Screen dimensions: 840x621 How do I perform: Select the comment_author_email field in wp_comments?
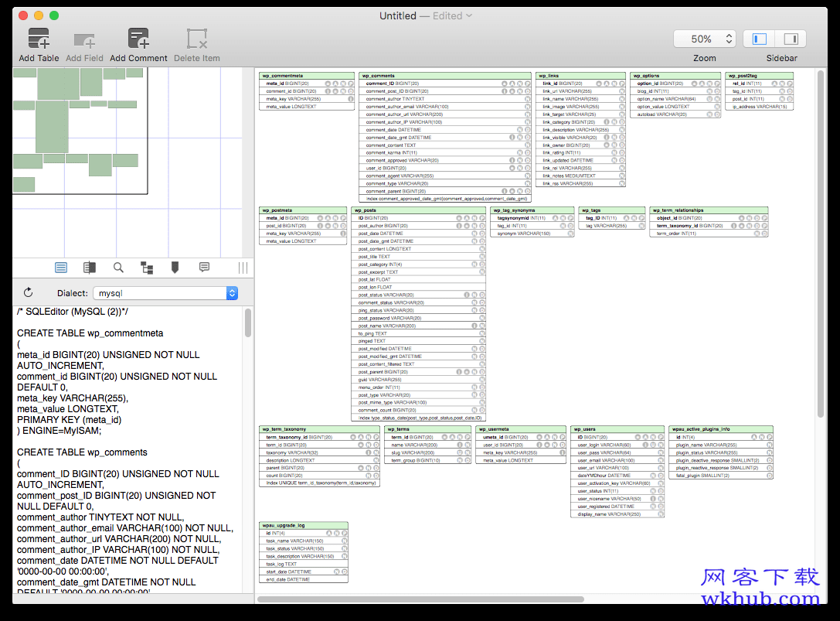point(445,107)
